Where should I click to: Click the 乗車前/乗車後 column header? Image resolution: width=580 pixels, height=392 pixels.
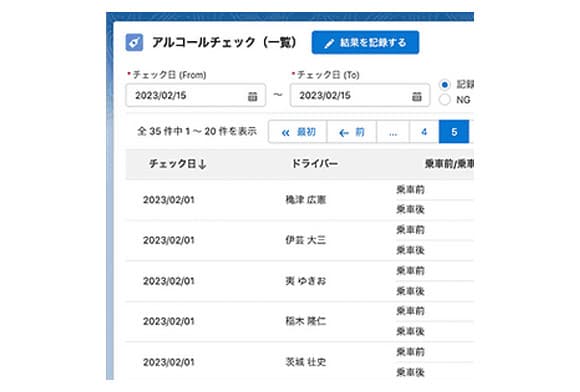click(449, 163)
